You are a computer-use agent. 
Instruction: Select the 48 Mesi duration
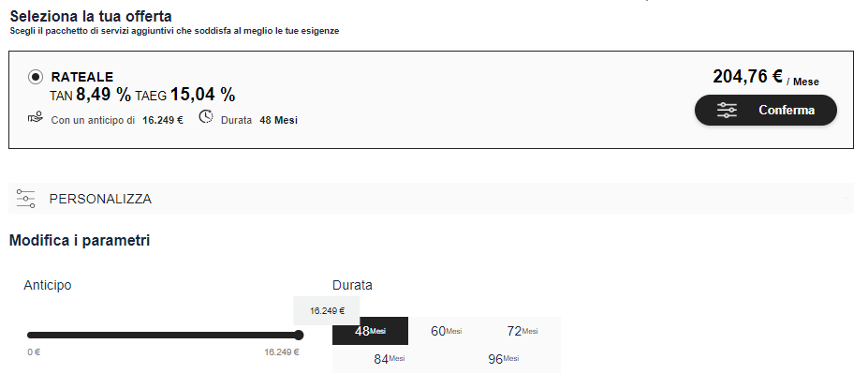coord(370,331)
